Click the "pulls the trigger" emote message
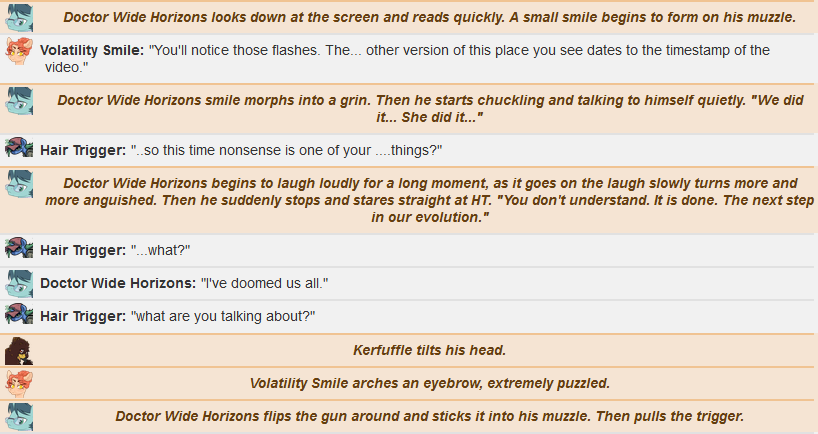Image resolution: width=818 pixels, height=434 pixels. [x=429, y=416]
